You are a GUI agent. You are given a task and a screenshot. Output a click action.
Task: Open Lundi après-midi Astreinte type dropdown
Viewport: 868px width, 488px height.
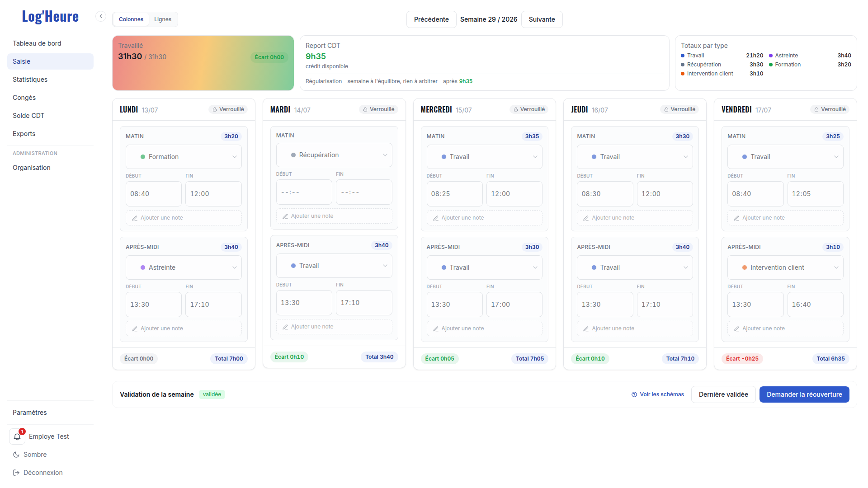[184, 267]
